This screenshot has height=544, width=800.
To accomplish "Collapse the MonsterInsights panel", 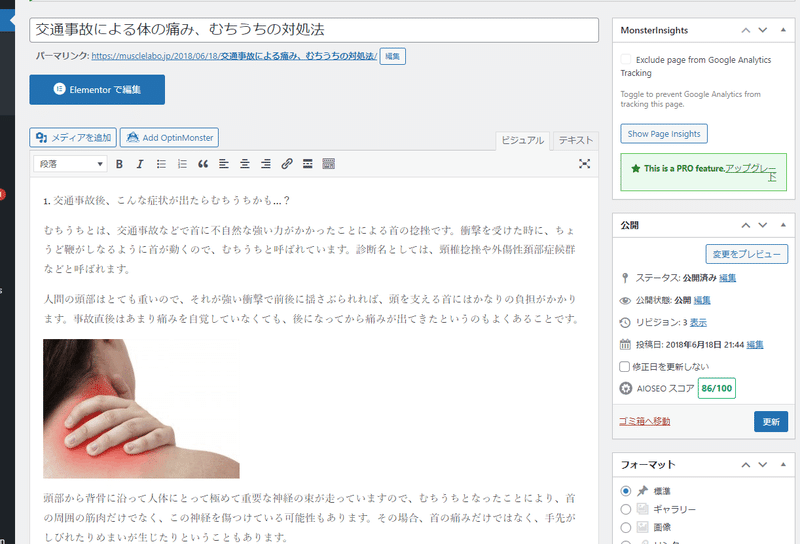I will (x=783, y=30).
